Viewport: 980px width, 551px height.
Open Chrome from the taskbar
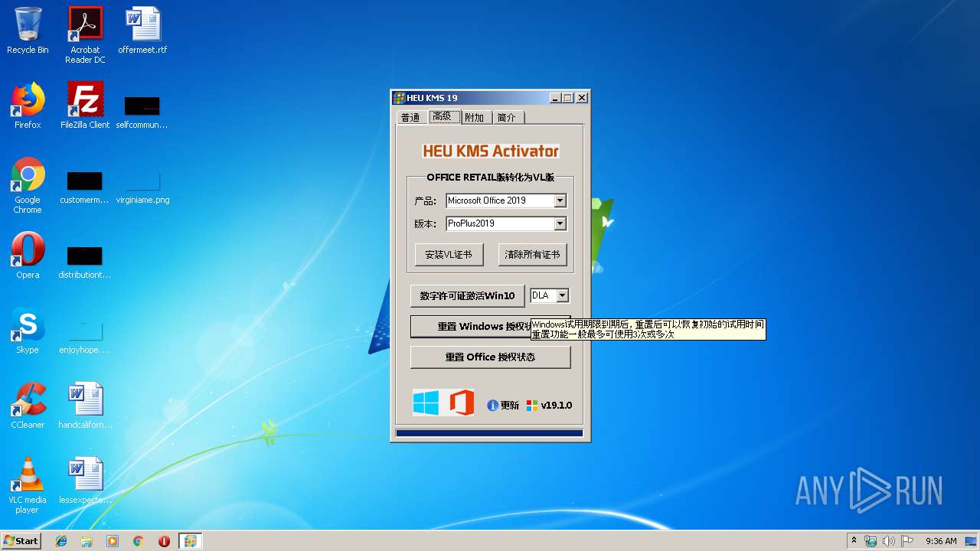coord(139,541)
